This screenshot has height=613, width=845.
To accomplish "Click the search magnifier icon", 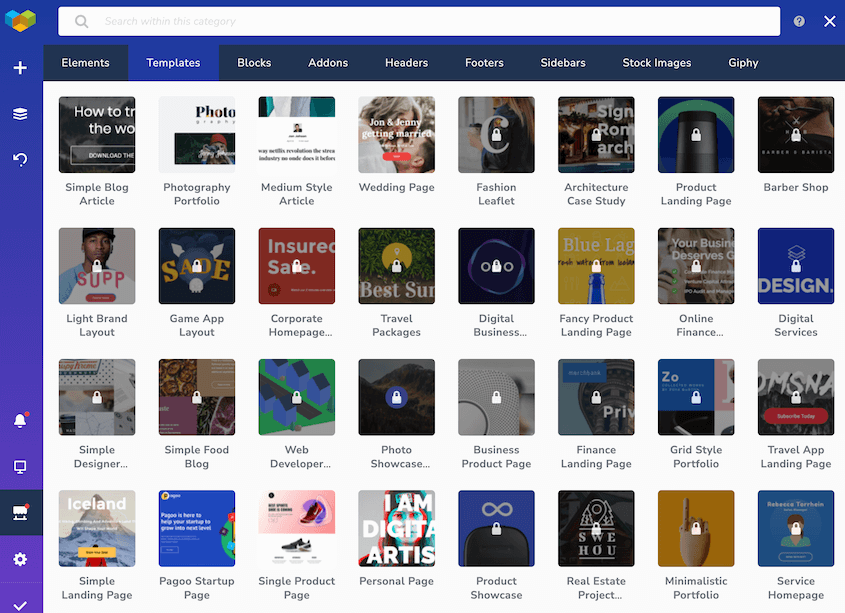I will pos(81,22).
